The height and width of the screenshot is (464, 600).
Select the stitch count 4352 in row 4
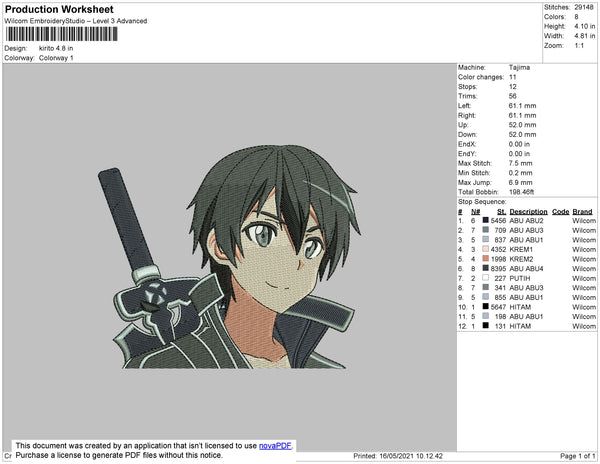click(498, 249)
